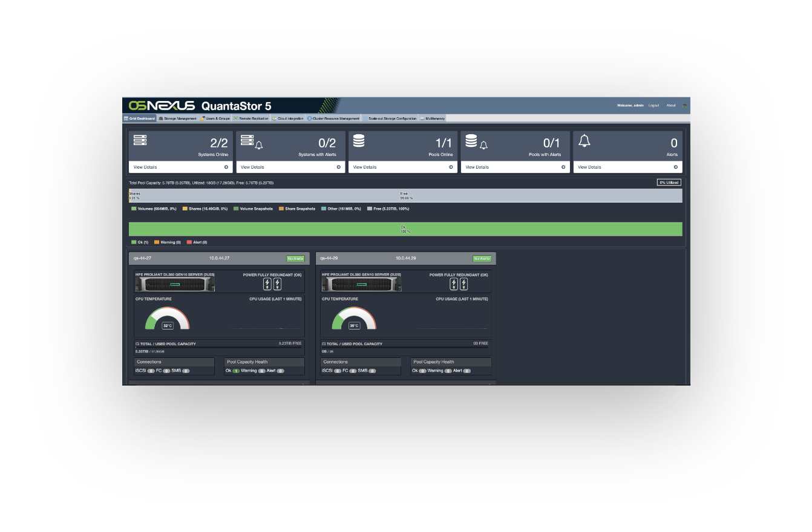Open the Grid Dashboard tab
The height and width of the screenshot is (532, 812).
(139, 118)
